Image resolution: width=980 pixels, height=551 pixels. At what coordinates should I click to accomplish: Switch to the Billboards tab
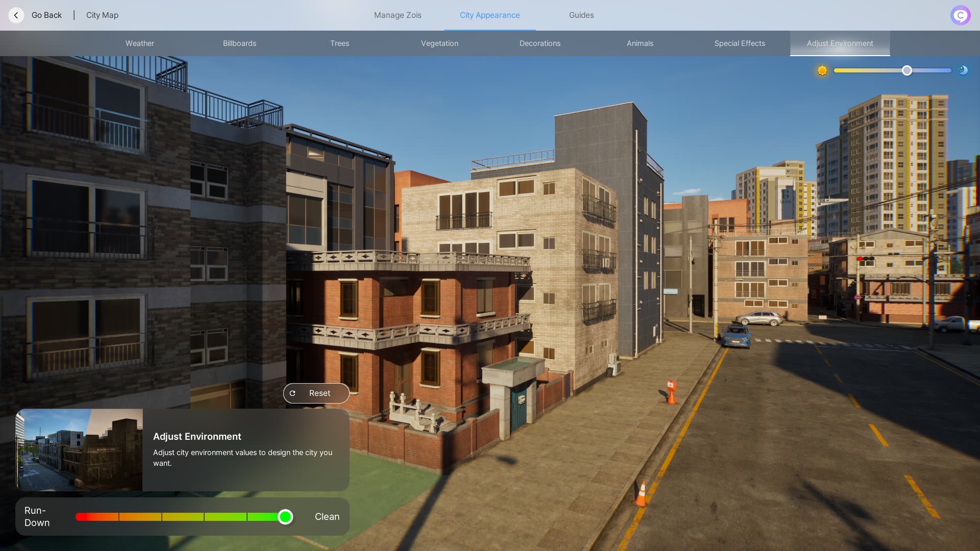click(239, 43)
